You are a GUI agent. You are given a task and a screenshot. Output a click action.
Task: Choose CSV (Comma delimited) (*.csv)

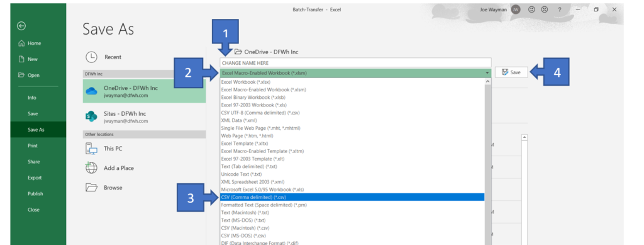coord(352,197)
